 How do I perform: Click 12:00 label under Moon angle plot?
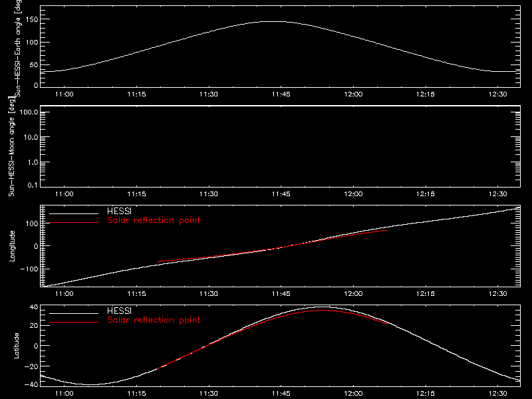pos(353,194)
